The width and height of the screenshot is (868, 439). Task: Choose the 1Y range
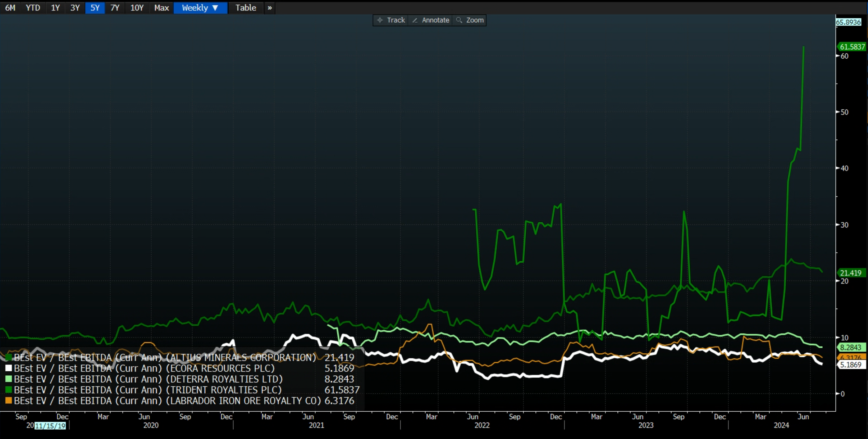coord(55,8)
